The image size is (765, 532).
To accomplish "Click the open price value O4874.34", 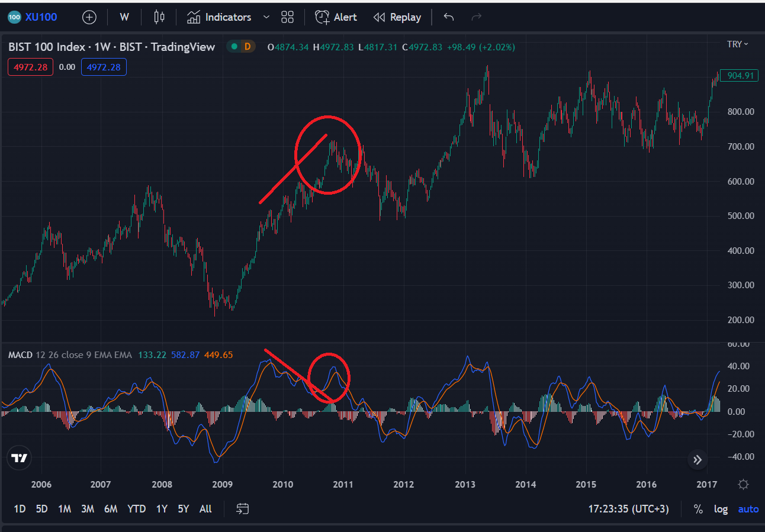I will click(288, 47).
